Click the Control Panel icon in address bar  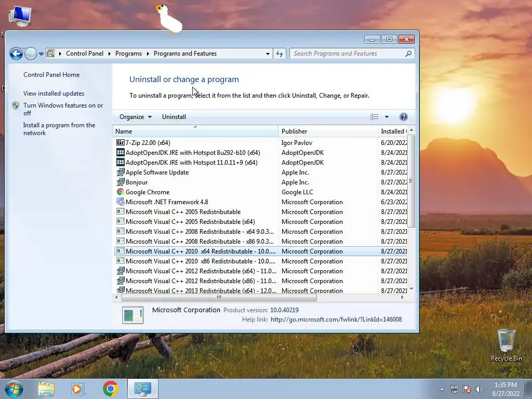(x=50, y=54)
